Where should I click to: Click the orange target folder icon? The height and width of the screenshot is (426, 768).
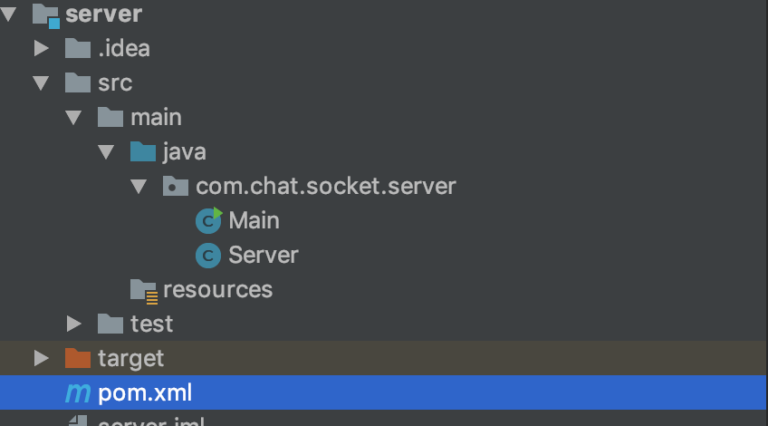(x=78, y=358)
